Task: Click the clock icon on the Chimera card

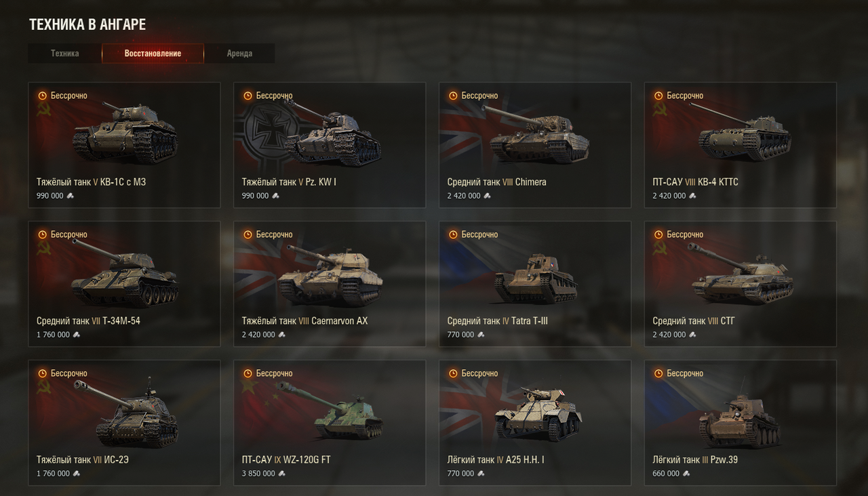Action: point(453,96)
